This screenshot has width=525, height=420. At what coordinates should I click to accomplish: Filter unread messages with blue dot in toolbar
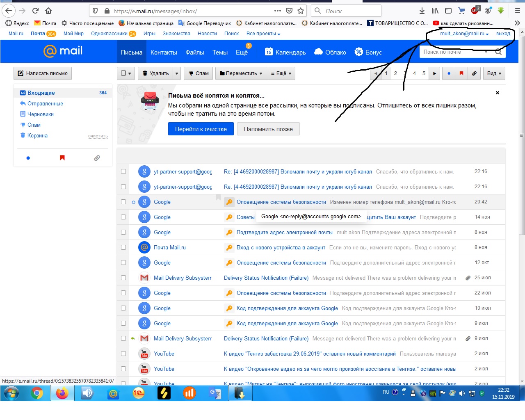(x=449, y=73)
